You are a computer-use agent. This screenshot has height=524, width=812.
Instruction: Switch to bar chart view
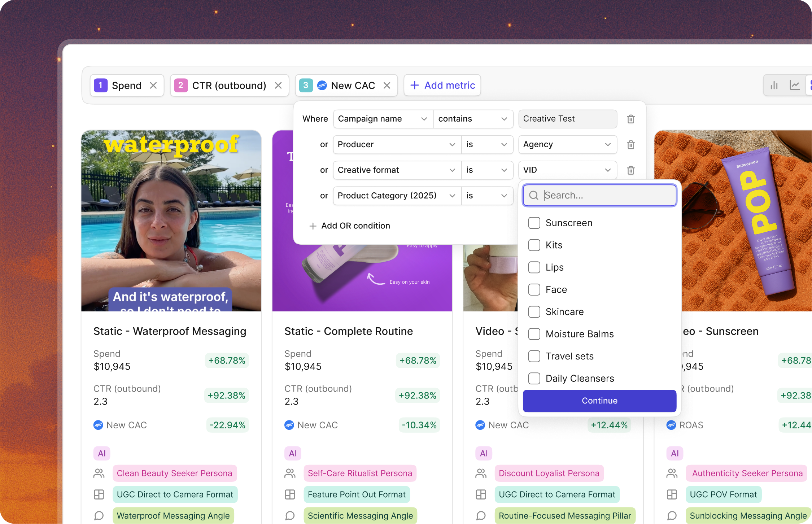tap(774, 86)
